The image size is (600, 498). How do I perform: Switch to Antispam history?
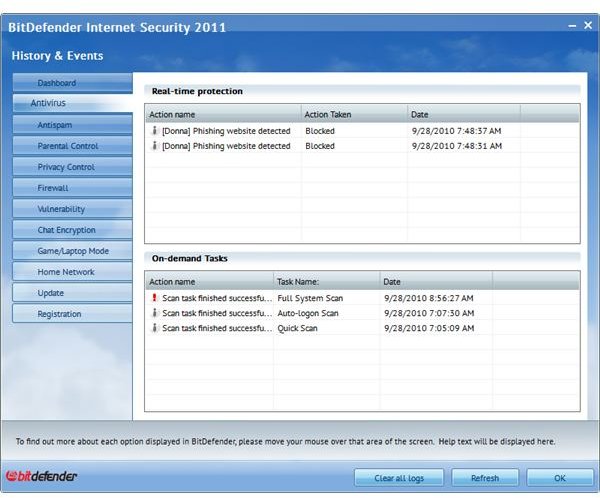(x=72, y=125)
